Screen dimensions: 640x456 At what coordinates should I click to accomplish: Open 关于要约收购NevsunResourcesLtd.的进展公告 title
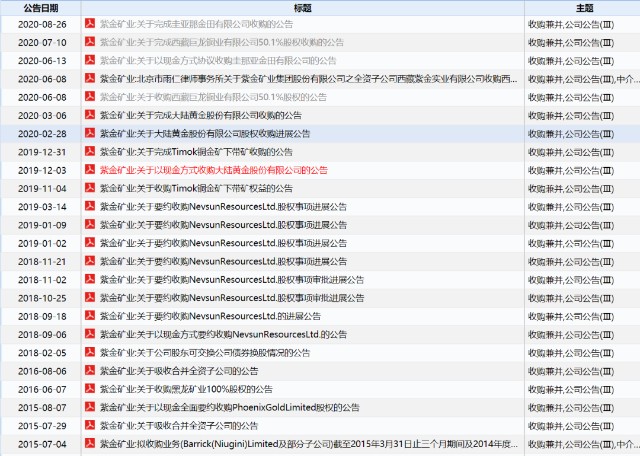coord(210,316)
